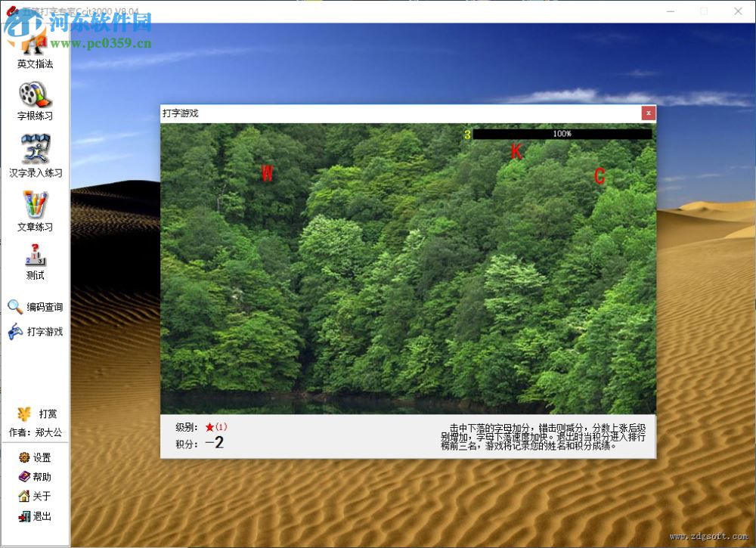Click the ★(1) level indicator

pos(217,426)
